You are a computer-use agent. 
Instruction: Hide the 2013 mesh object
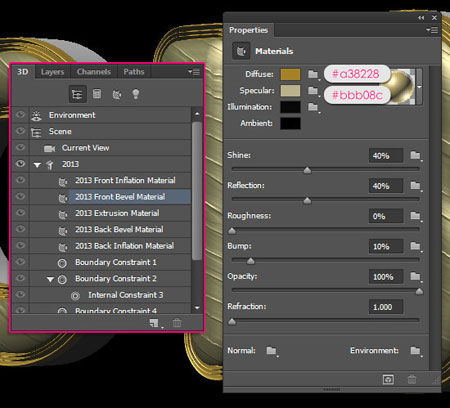point(20,164)
